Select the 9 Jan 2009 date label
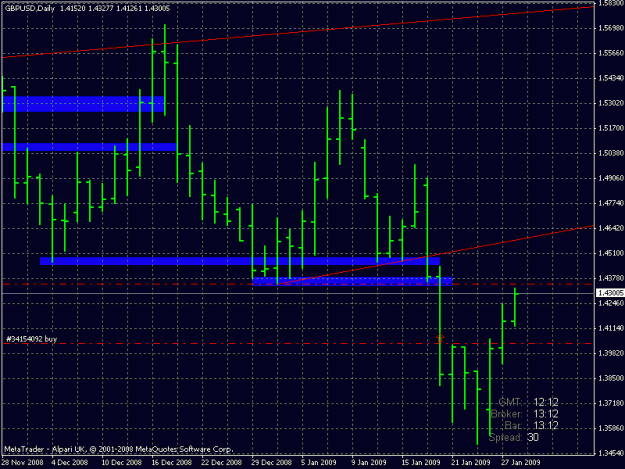This screenshot has height=469, width=625. pos(369,463)
